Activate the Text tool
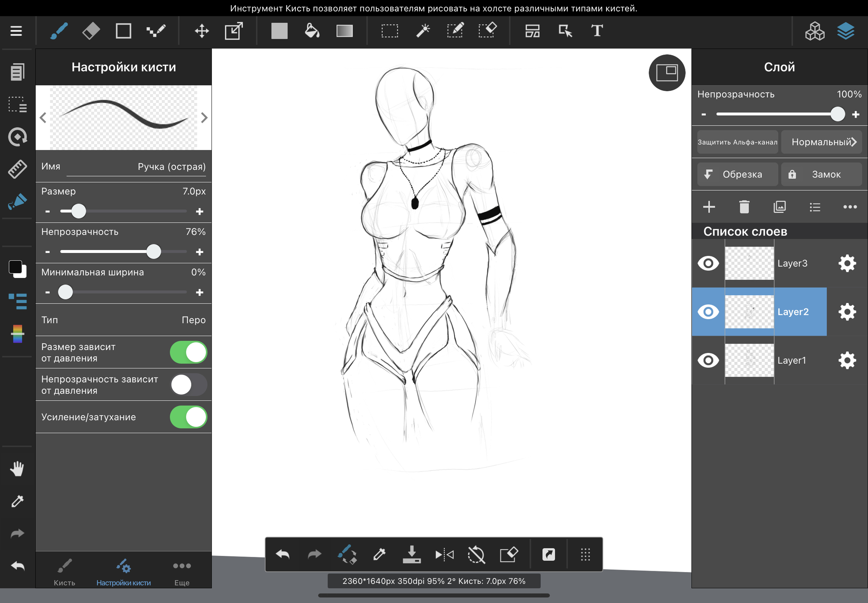 point(597,31)
